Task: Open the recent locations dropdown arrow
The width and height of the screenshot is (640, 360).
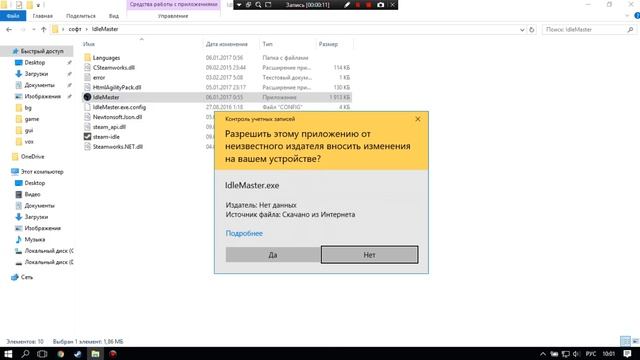Action: coord(33,29)
